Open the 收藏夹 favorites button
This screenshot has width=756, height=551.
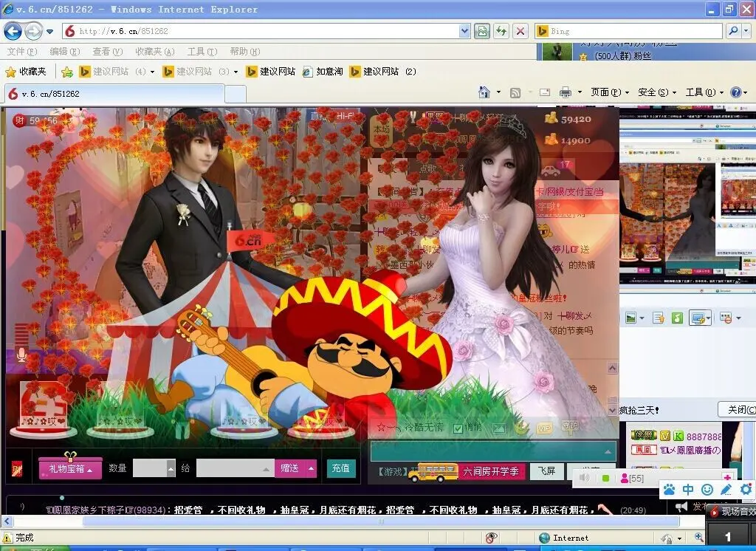[27, 72]
